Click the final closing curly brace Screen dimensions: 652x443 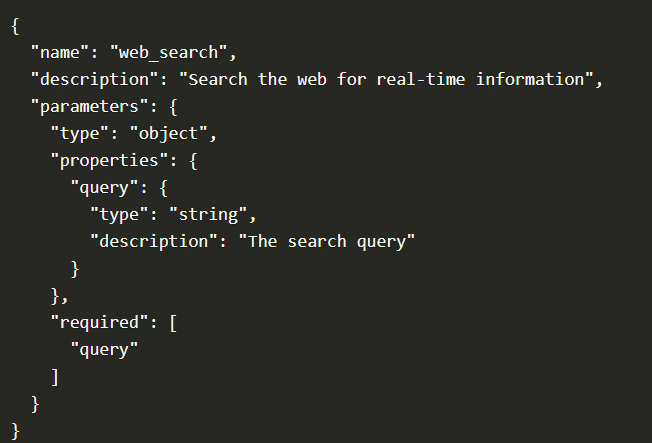click(x=16, y=430)
